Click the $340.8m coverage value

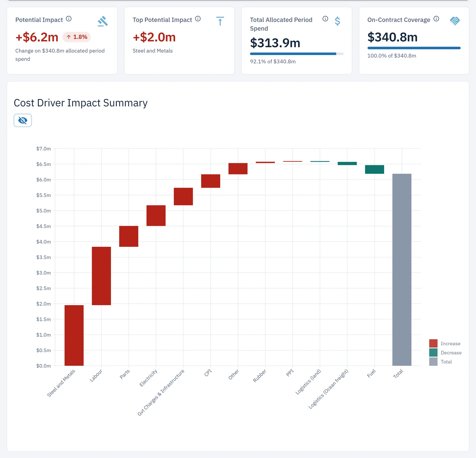392,37
